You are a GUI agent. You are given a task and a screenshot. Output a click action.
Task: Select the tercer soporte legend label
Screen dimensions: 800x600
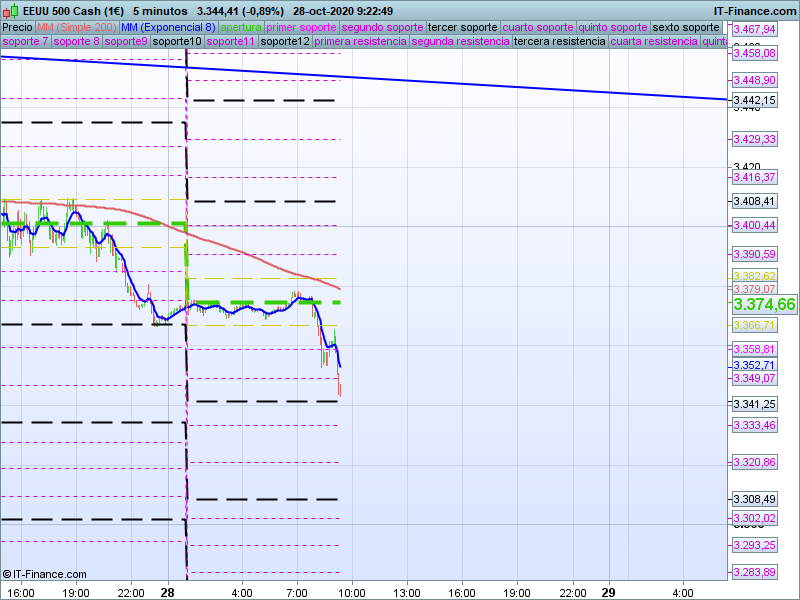pos(462,27)
